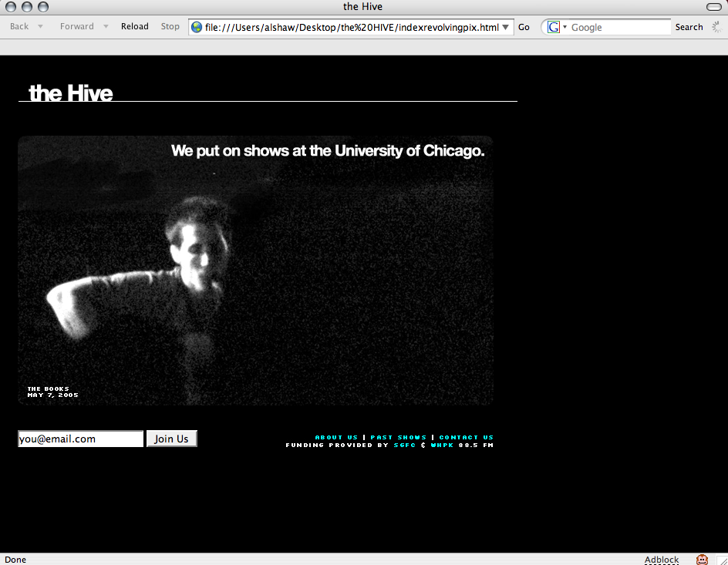Focus the Google search field
The height and width of the screenshot is (565, 728).
pyautogui.click(x=620, y=28)
